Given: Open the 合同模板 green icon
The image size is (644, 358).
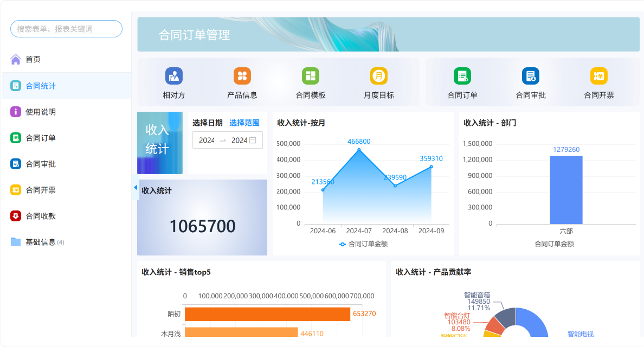Looking at the screenshot, I should click(311, 76).
